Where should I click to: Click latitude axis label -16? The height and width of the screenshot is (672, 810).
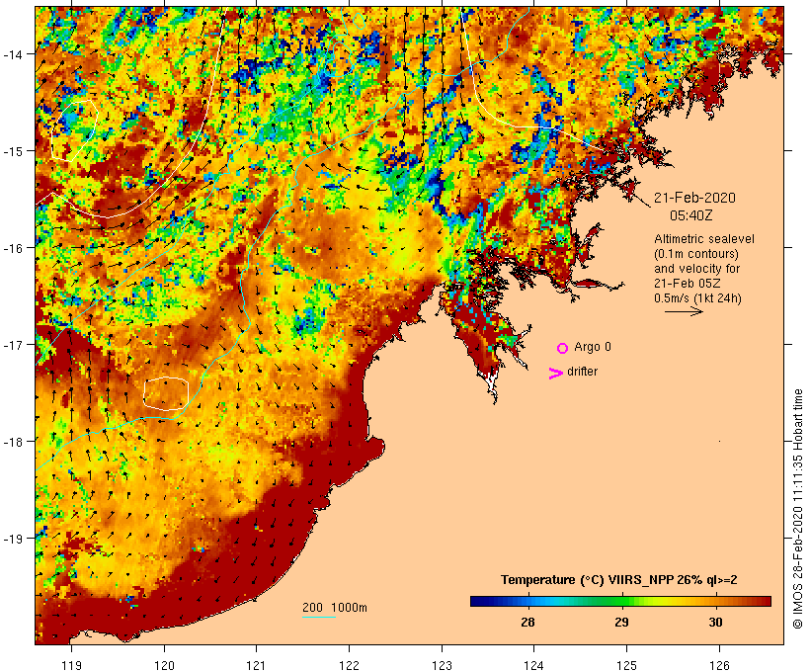point(13,248)
